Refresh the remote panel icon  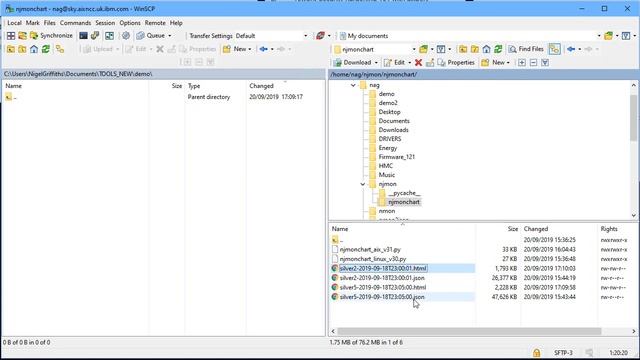tap(498, 49)
